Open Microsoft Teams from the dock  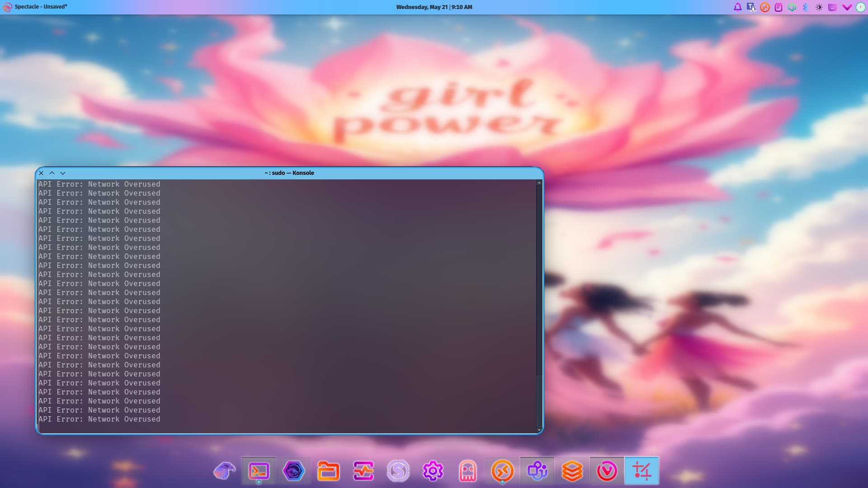[x=537, y=471]
